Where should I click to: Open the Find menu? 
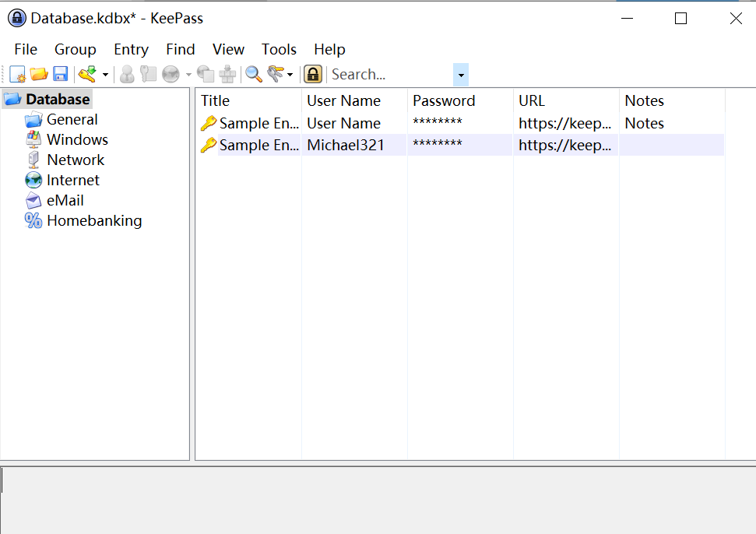point(181,49)
